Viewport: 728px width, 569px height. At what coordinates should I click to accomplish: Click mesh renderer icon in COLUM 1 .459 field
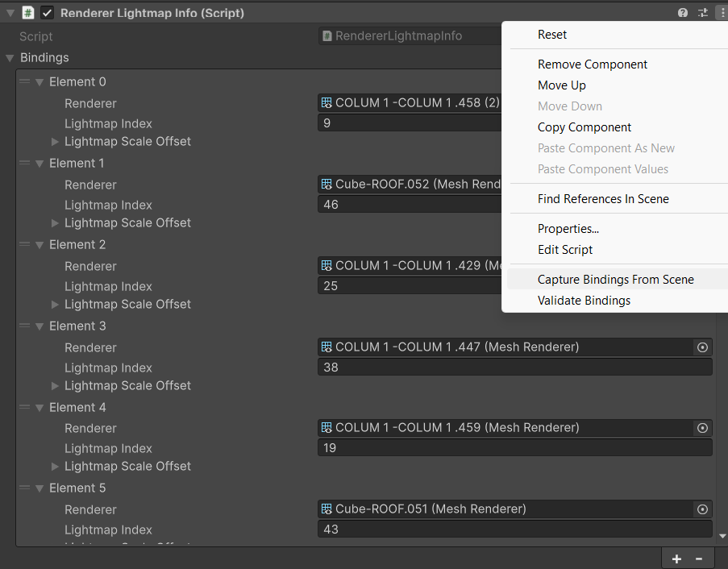(327, 427)
